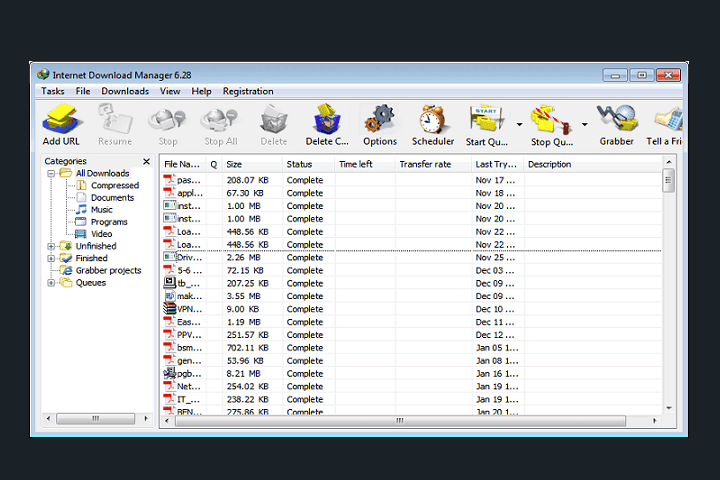Open Options with the gears icon
The width and height of the screenshot is (720, 480).
point(380,119)
